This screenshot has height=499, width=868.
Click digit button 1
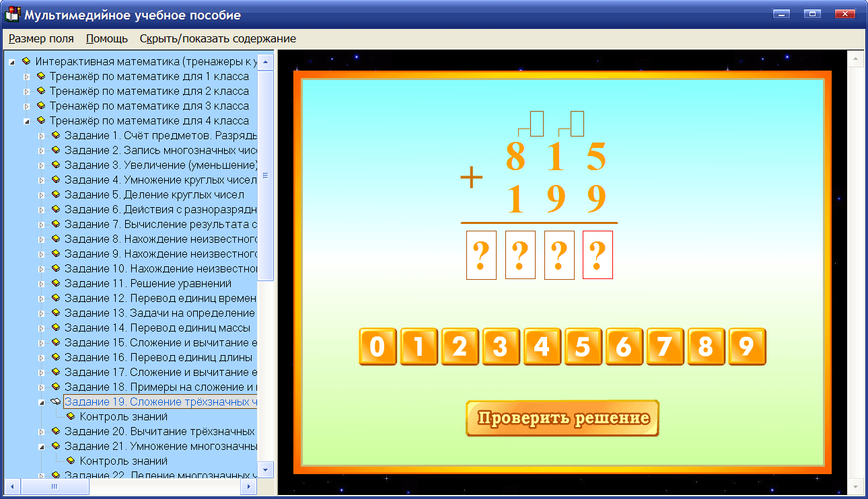tap(419, 346)
